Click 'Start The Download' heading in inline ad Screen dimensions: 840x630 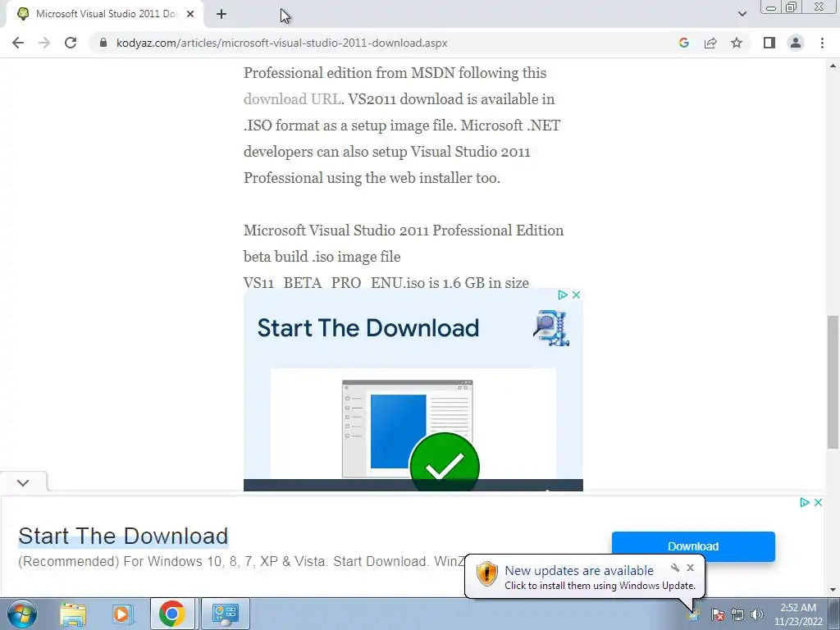tap(368, 328)
